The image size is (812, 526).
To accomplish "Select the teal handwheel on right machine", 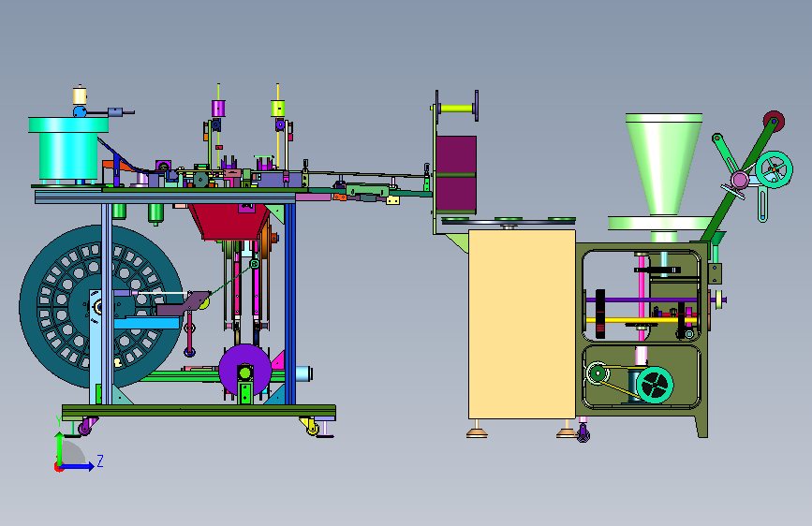I will (774, 169).
